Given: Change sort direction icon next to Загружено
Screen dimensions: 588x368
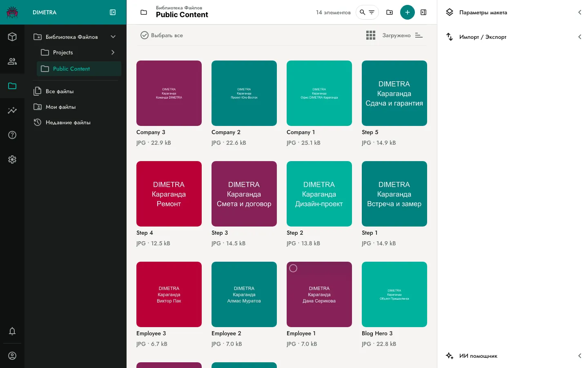Looking at the screenshot, I should (x=419, y=35).
